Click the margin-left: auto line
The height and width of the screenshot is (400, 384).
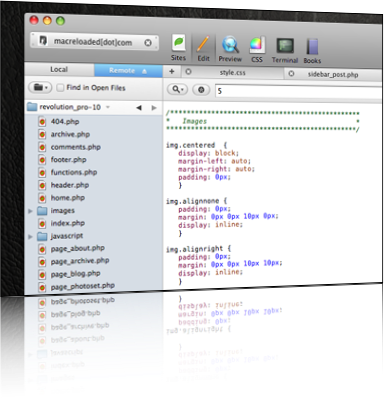tap(214, 161)
